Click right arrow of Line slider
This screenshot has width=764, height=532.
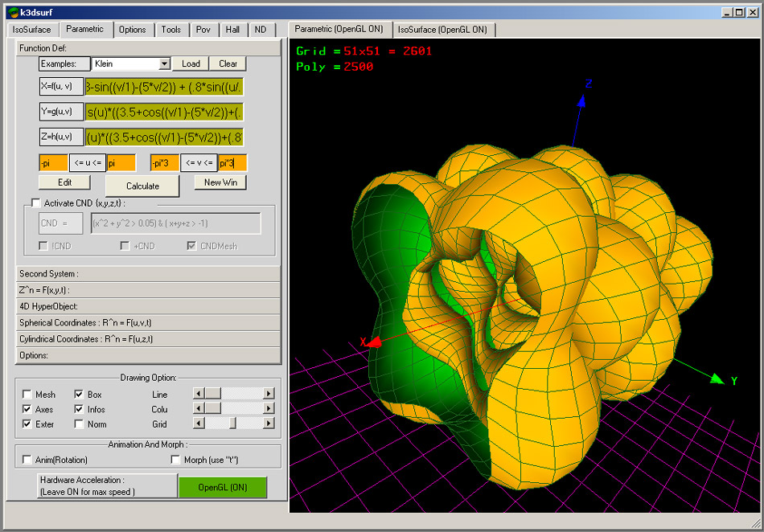(269, 393)
